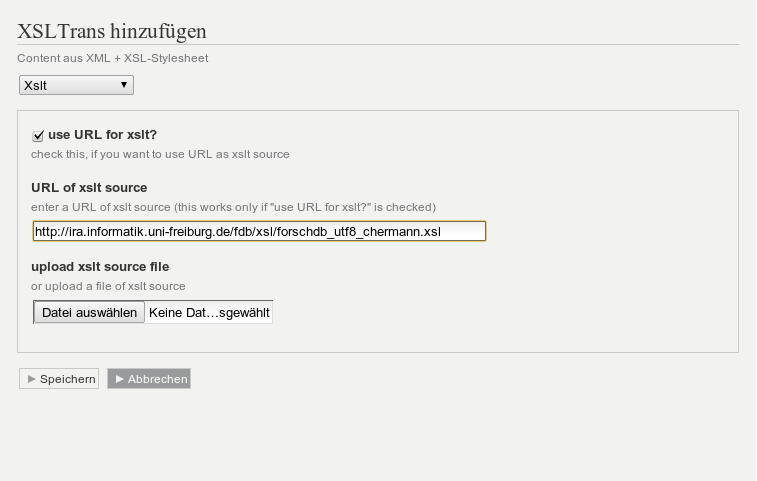The width and height of the screenshot is (757, 481).
Task: Click the triangle icon on the Abbrechen button
Action: coord(120,379)
